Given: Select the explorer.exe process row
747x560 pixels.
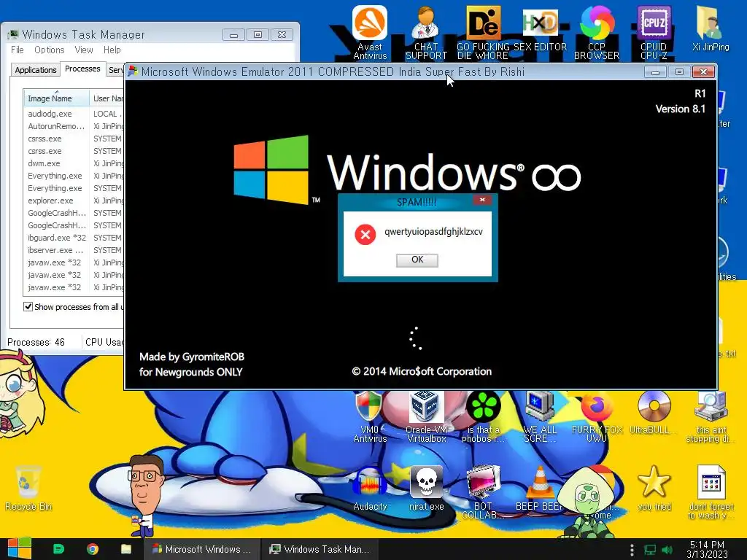Looking at the screenshot, I should point(74,201).
